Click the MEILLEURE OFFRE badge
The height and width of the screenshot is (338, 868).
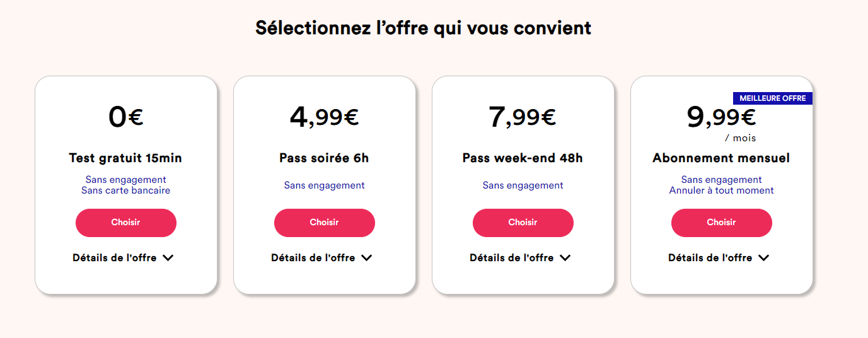[772, 98]
